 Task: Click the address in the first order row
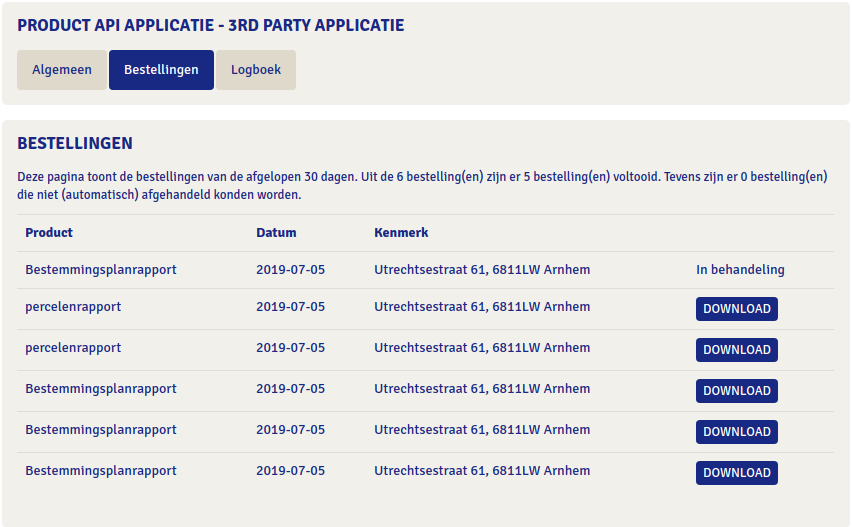coord(482,270)
